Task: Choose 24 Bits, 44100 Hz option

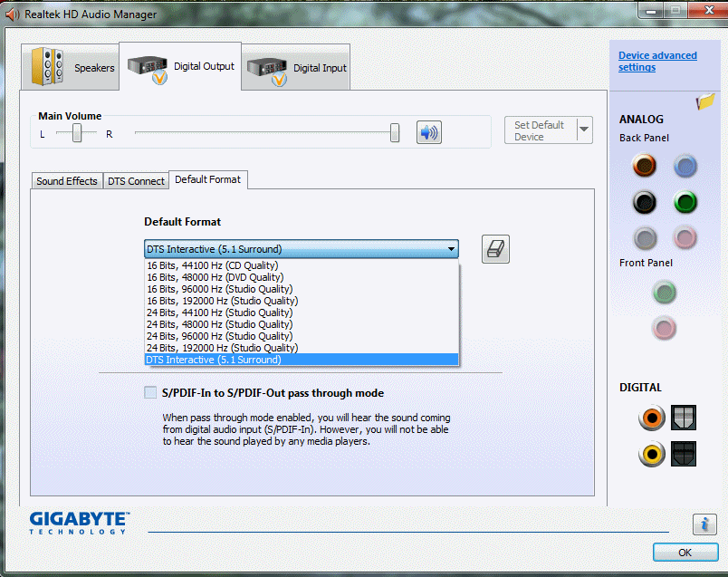Action: pos(302,313)
